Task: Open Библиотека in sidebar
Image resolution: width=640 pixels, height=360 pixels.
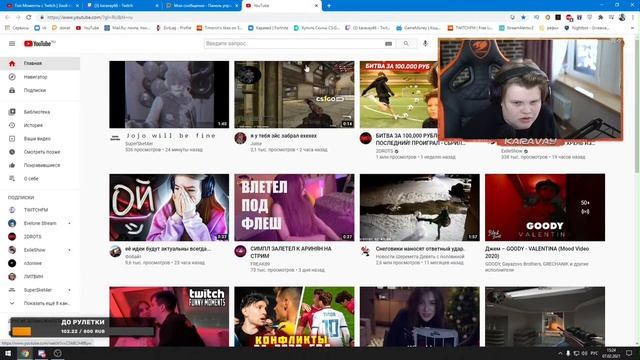Action: [x=40, y=112]
